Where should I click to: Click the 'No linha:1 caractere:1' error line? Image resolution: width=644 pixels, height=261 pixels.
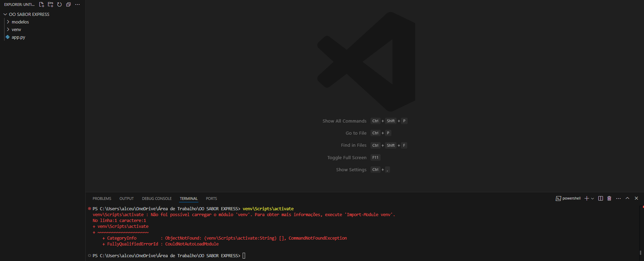pos(119,220)
